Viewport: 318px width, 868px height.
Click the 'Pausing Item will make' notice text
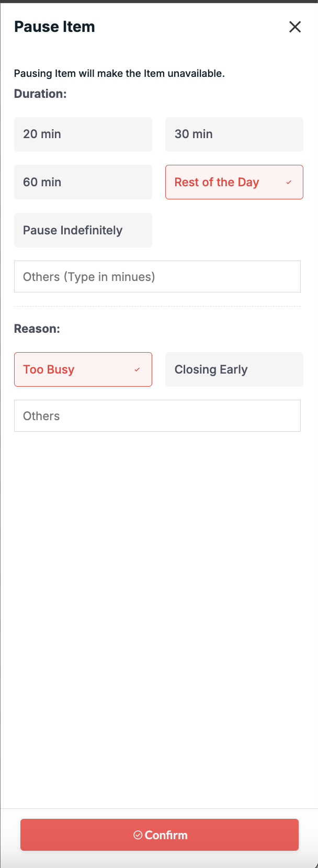coord(119,73)
